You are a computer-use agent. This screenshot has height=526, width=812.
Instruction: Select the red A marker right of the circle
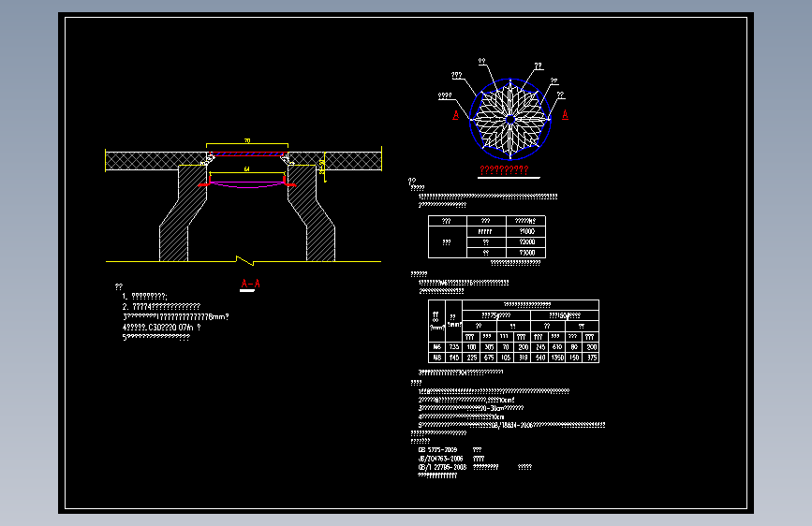[565, 115]
